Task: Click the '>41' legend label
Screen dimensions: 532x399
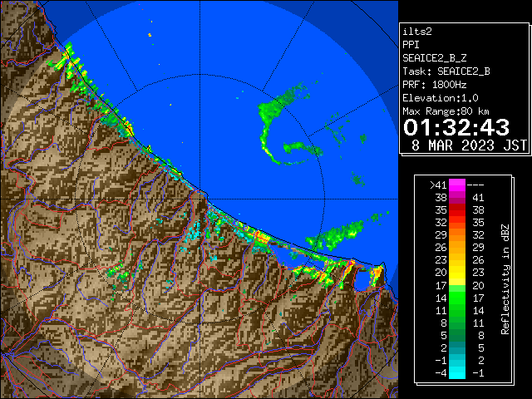Action: pyautogui.click(x=438, y=185)
